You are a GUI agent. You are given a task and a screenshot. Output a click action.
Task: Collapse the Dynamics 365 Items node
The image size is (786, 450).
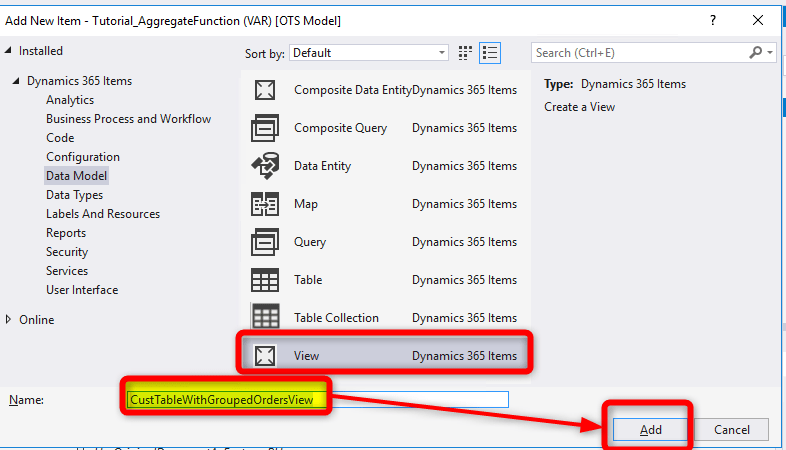point(17,81)
